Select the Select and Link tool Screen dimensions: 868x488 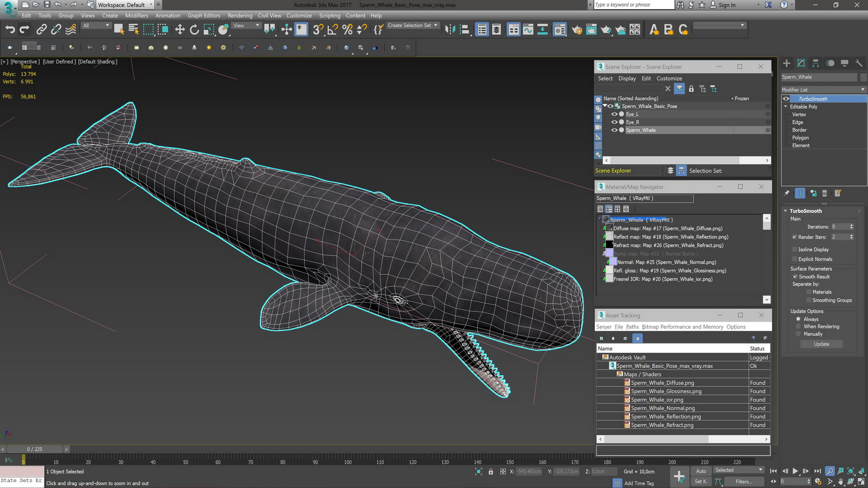coord(41,30)
